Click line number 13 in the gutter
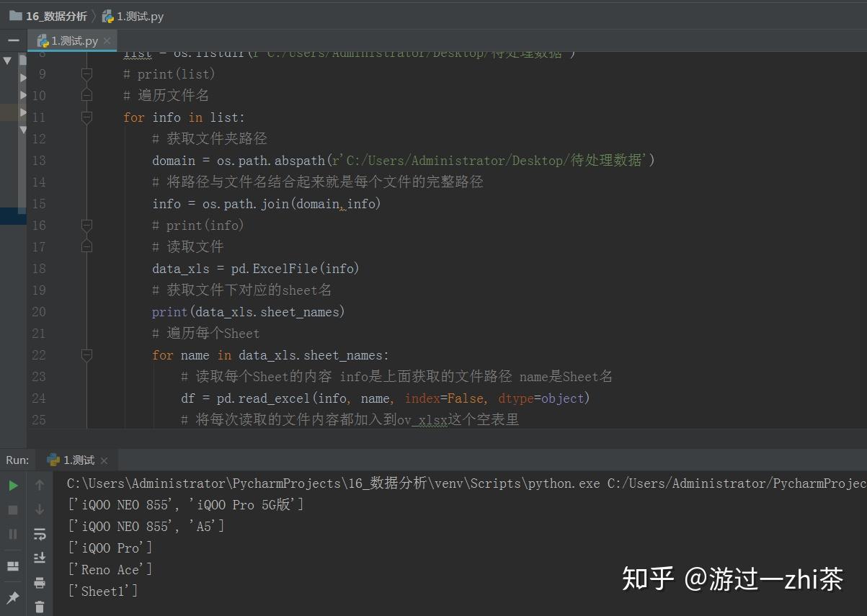Screen dimensions: 867x616 pos(39,160)
